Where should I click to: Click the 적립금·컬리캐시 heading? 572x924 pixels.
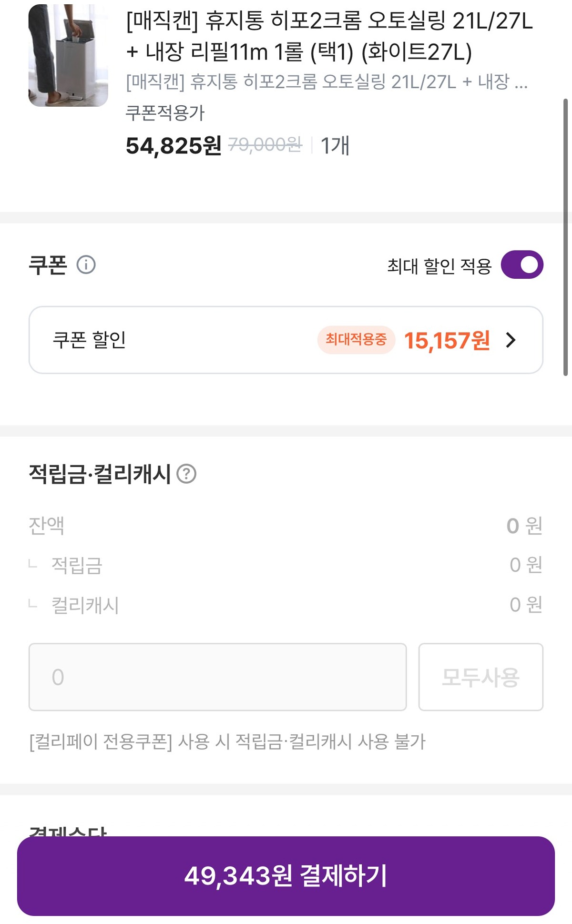pyautogui.click(x=100, y=474)
